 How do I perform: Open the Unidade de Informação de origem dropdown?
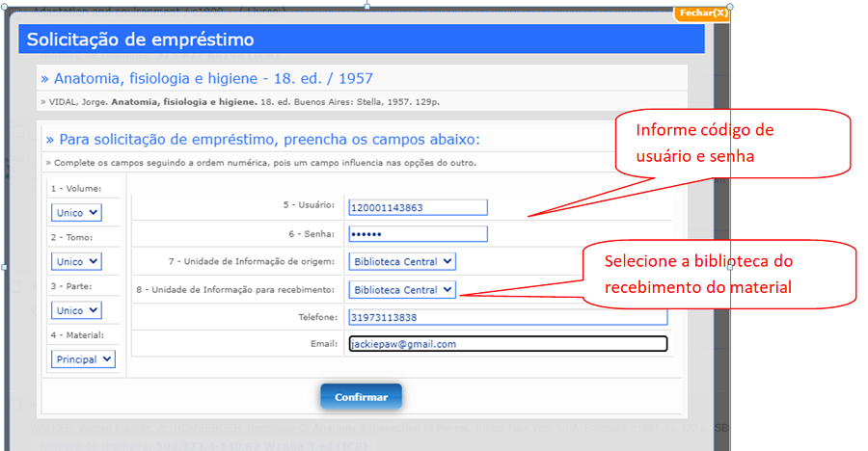pos(401,261)
